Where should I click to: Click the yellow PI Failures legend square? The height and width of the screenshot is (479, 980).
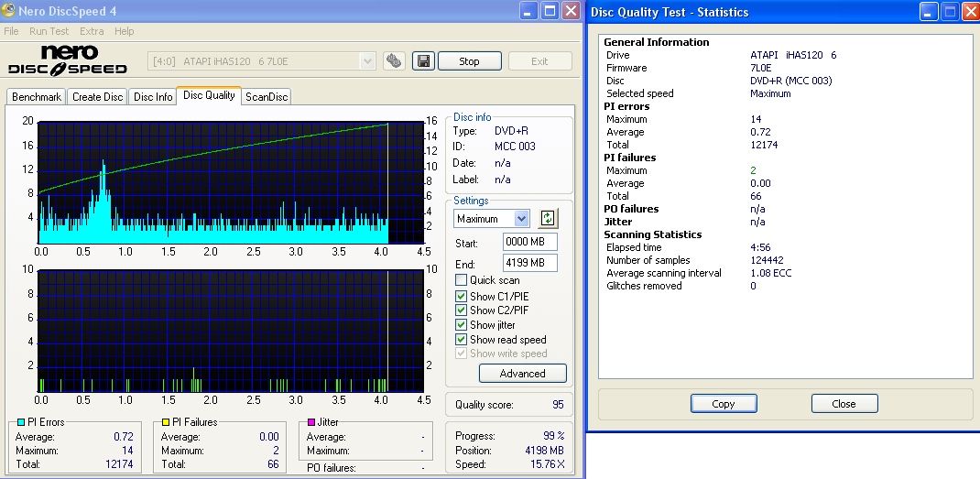click(165, 422)
